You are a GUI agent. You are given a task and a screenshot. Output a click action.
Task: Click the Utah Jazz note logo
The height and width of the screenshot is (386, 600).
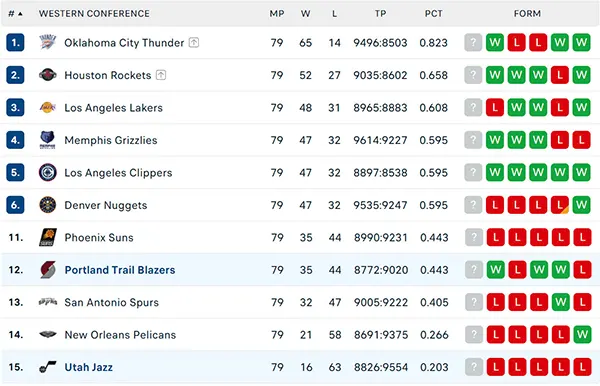click(48, 367)
